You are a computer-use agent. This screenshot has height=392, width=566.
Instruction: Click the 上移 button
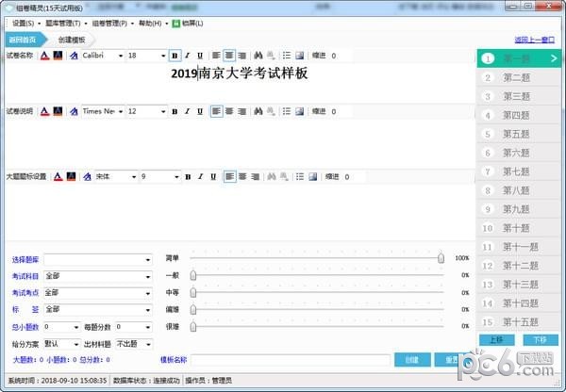point(497,339)
